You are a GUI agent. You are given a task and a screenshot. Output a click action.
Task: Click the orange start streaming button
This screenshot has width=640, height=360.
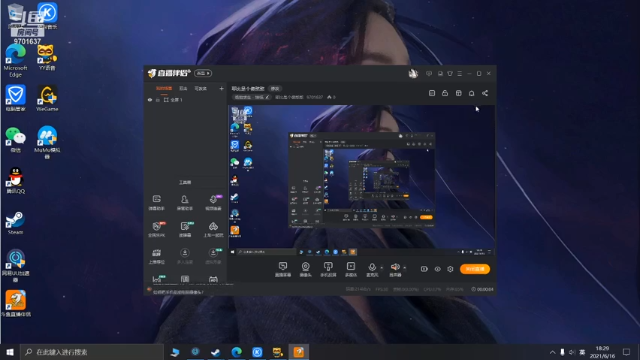point(475,269)
